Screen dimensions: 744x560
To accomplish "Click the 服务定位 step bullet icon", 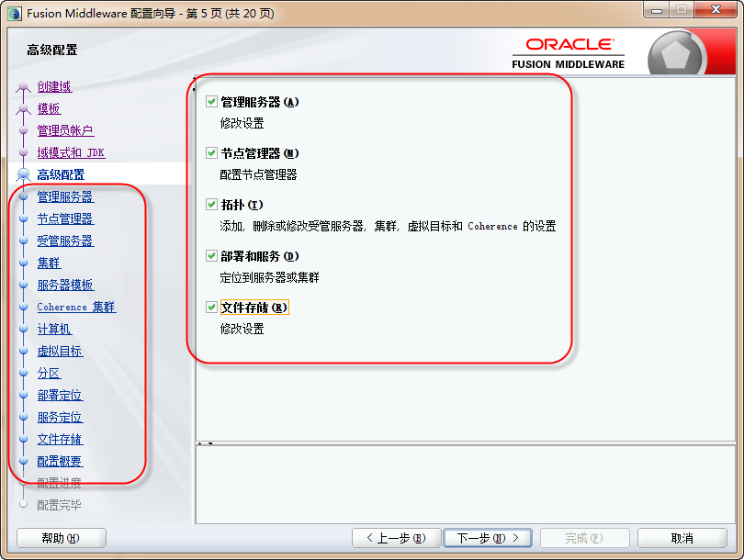I will click(23, 417).
